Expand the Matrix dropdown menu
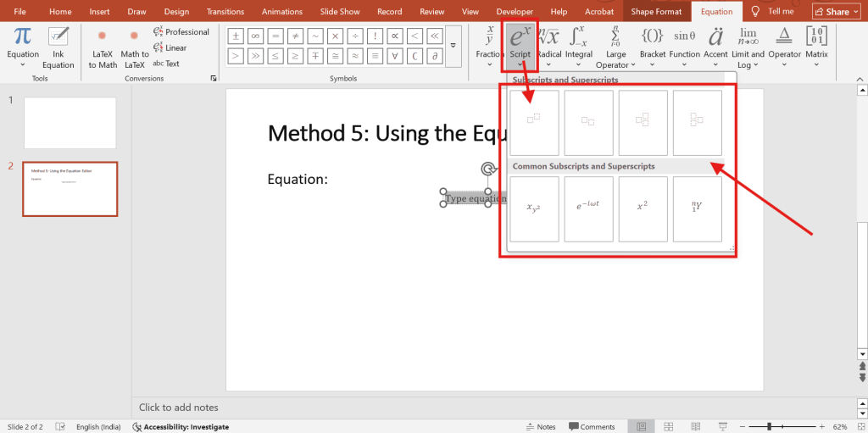868x433 pixels. [x=816, y=48]
